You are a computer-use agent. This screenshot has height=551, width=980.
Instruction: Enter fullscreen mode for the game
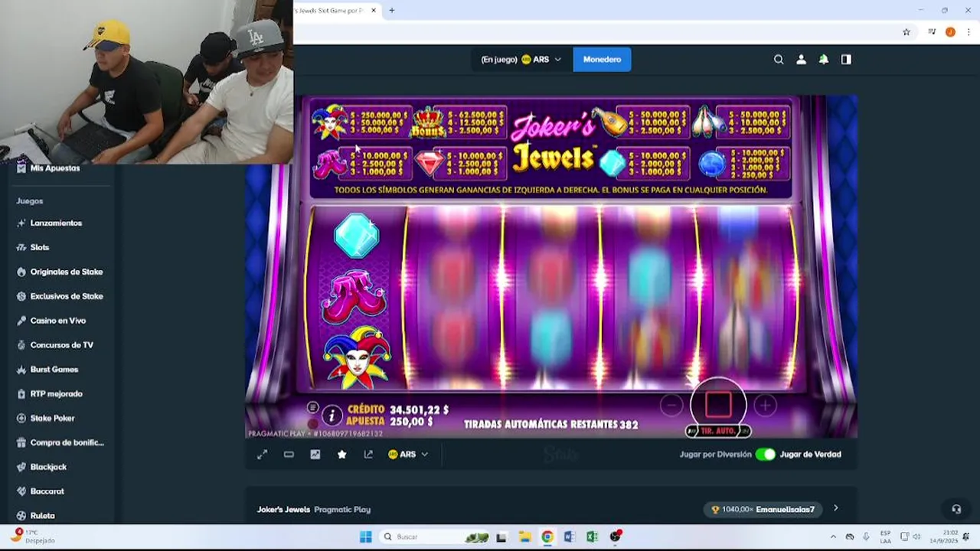click(262, 455)
